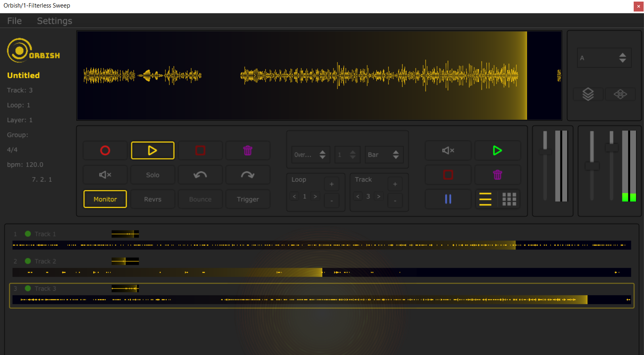Go to next track with right chevron
The height and width of the screenshot is (355, 644).
379,196
